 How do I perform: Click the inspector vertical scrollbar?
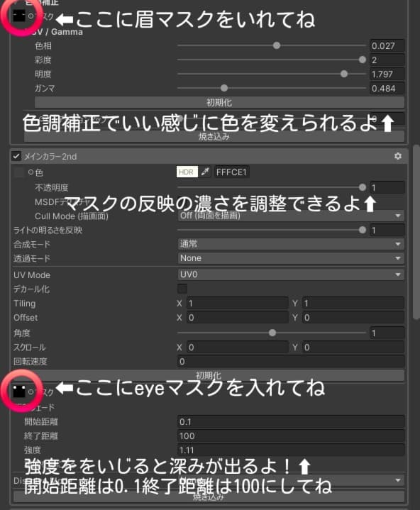pyautogui.click(x=416, y=233)
